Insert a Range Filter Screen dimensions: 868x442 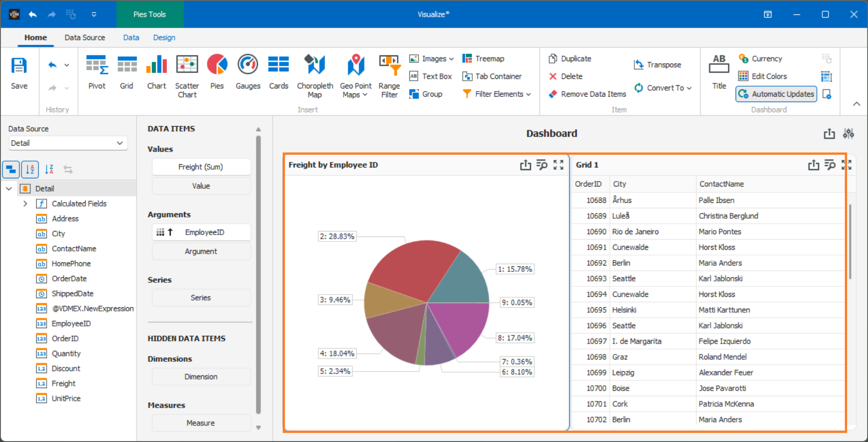coord(389,75)
